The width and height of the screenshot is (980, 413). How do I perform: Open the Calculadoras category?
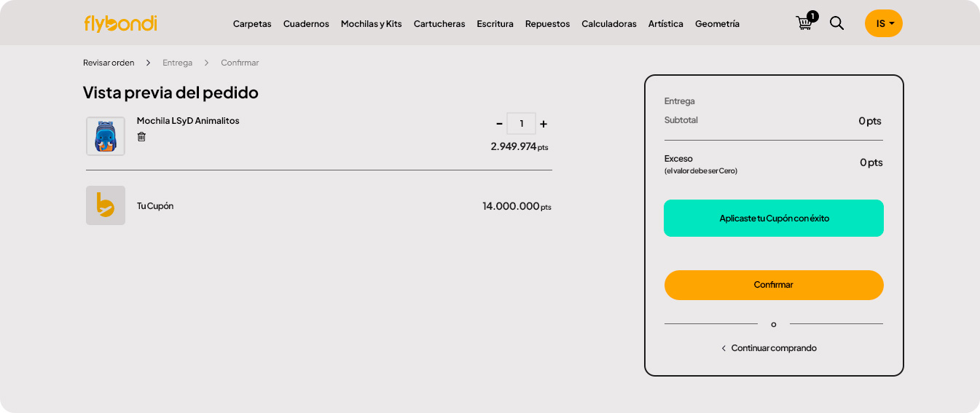coord(608,24)
